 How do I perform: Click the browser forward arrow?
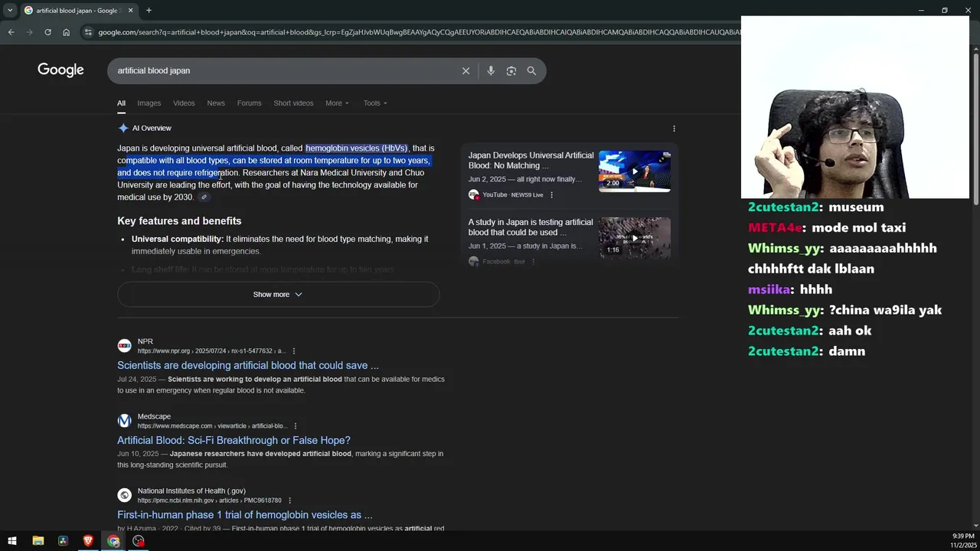29,32
